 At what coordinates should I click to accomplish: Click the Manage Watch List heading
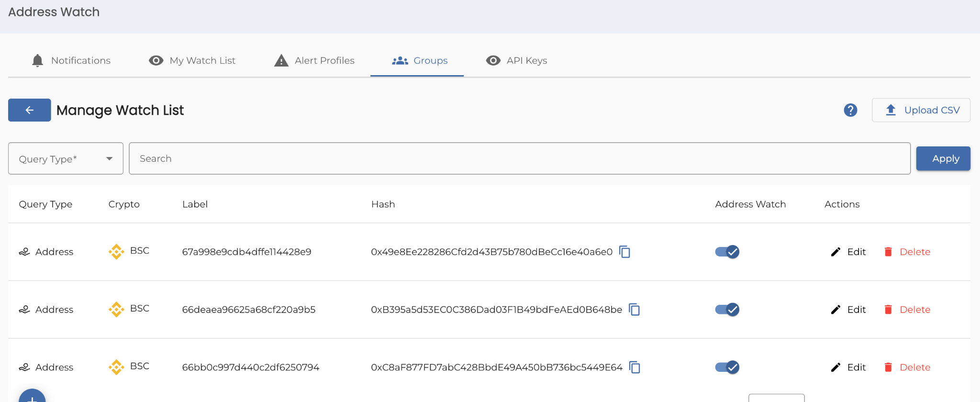click(120, 110)
